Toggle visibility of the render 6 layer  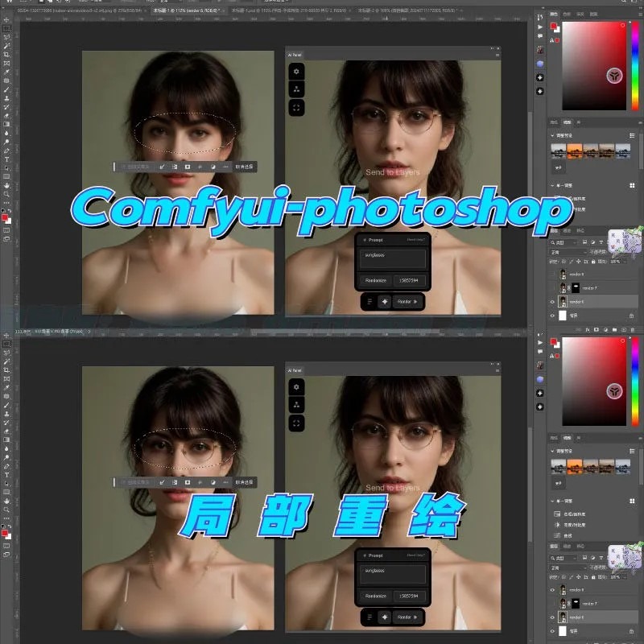coord(552,302)
